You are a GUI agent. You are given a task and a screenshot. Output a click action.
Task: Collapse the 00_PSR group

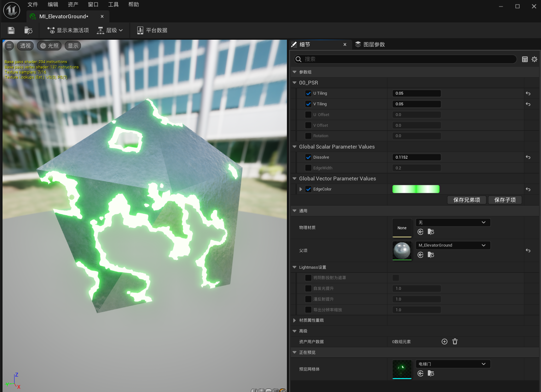tap(294, 83)
